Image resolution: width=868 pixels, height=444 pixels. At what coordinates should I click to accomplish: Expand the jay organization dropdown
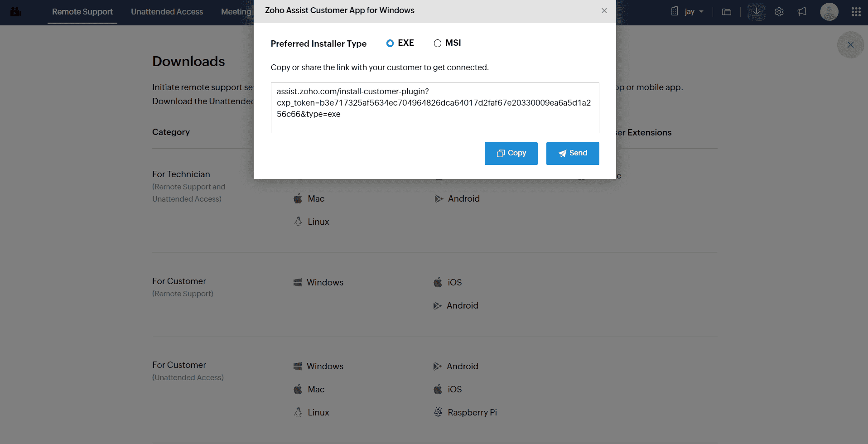[693, 12]
